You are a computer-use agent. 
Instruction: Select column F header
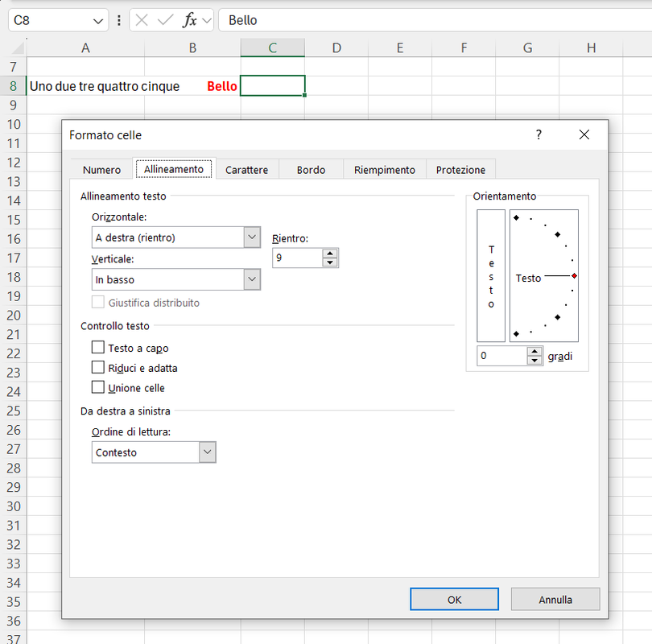[464, 47]
